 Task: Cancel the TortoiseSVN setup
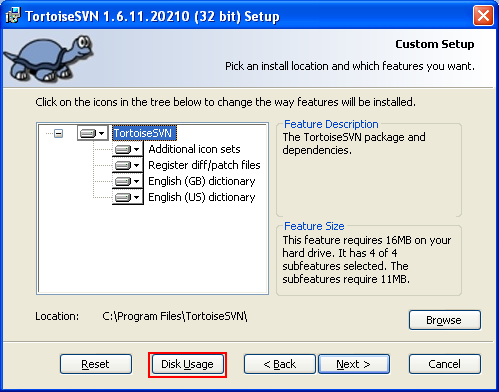tap(445, 364)
